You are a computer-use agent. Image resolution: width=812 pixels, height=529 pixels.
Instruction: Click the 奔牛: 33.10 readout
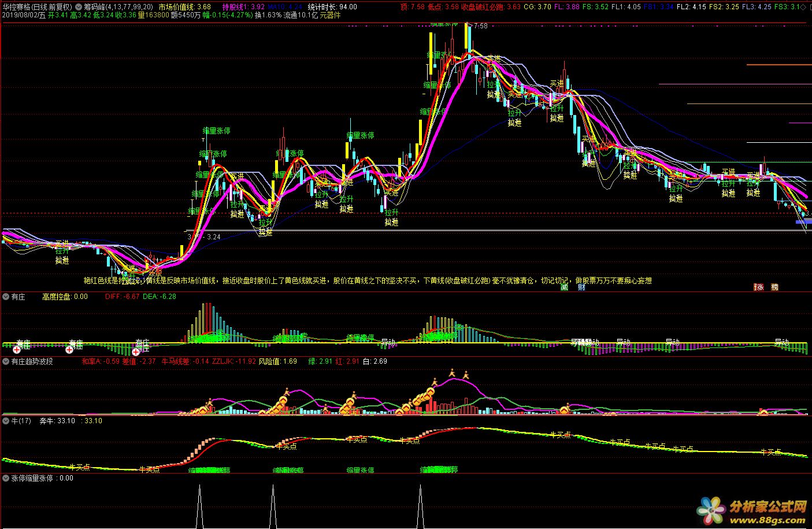point(57,421)
